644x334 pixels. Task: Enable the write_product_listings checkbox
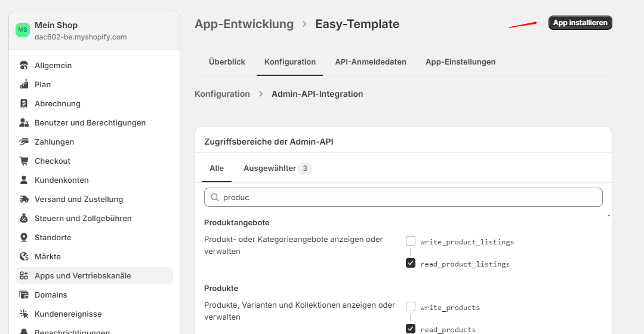pos(411,241)
